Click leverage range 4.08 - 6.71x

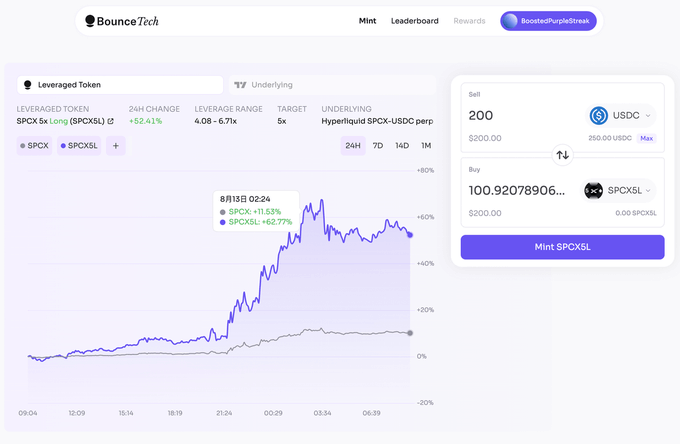coord(216,121)
